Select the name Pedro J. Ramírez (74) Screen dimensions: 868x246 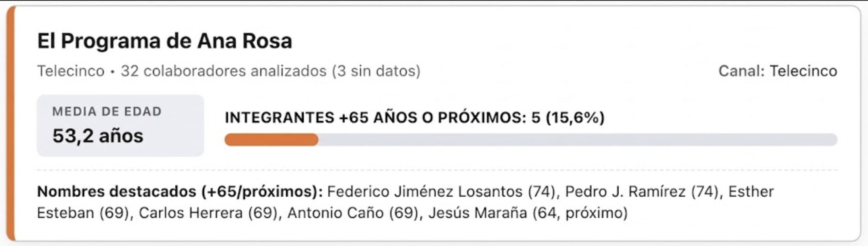pyautogui.click(x=643, y=192)
